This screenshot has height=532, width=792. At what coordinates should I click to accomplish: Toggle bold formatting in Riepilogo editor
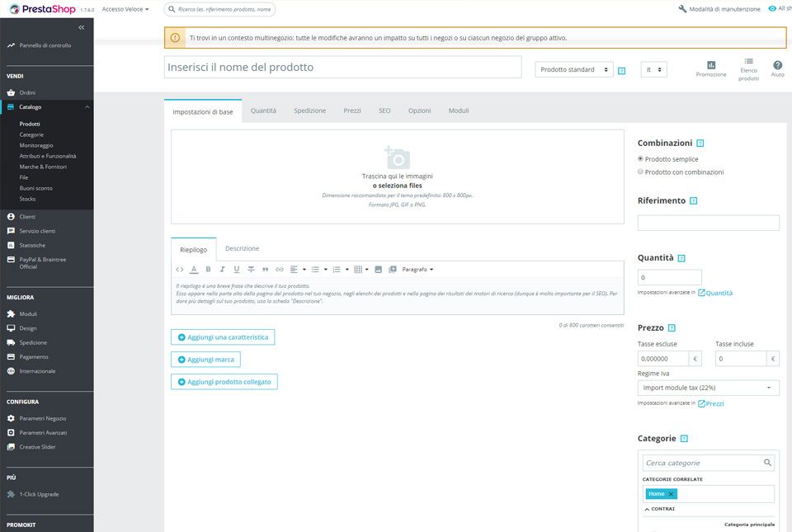coord(208,270)
